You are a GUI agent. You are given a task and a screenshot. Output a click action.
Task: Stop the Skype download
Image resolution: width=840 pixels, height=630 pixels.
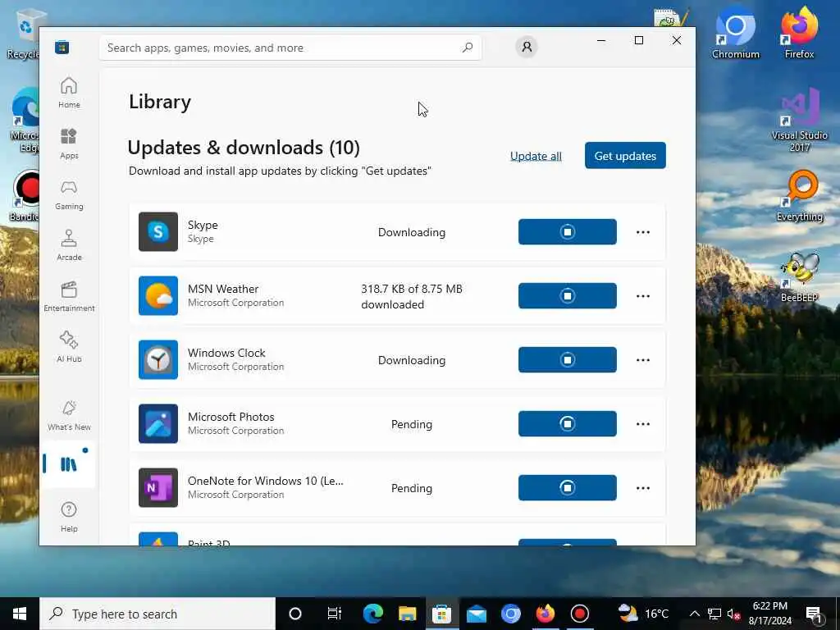[x=568, y=231]
